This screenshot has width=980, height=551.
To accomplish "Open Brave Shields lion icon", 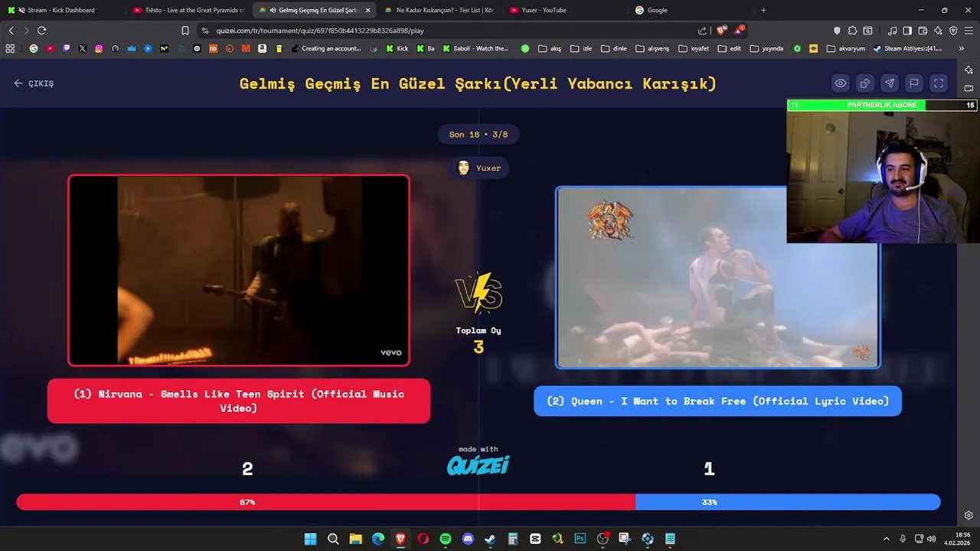I will [x=721, y=31].
